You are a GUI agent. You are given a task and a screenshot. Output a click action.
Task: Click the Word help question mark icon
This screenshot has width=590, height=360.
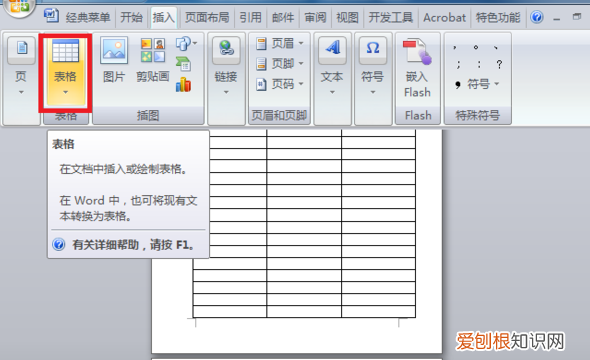tap(537, 17)
